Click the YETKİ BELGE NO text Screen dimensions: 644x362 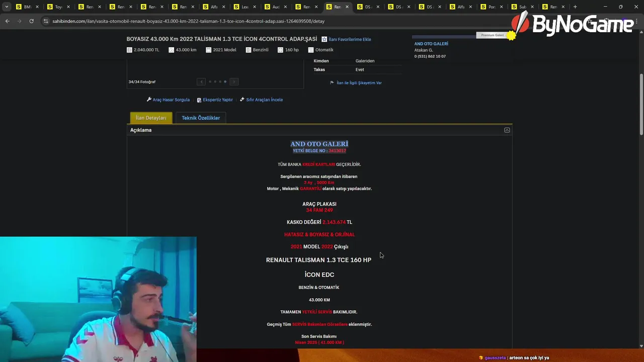tap(319, 151)
